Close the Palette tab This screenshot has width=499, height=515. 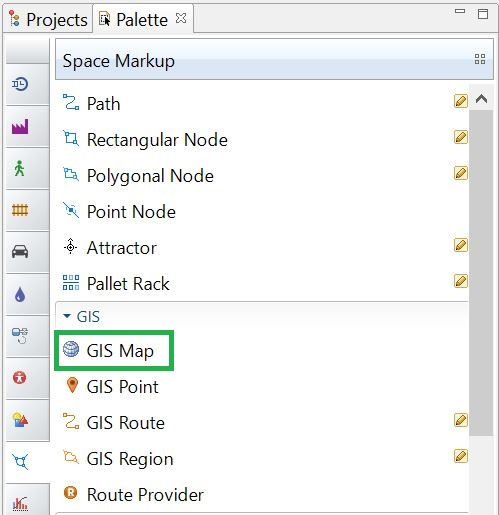pyautogui.click(x=181, y=18)
